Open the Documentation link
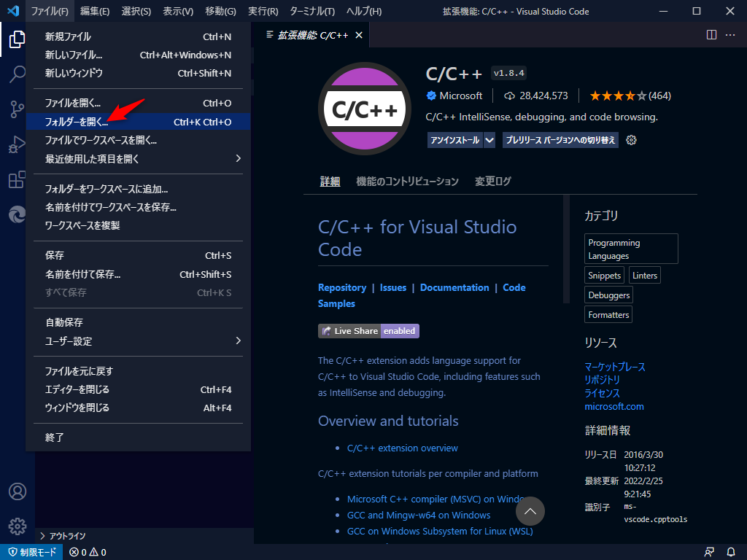The height and width of the screenshot is (560, 747). pos(454,287)
